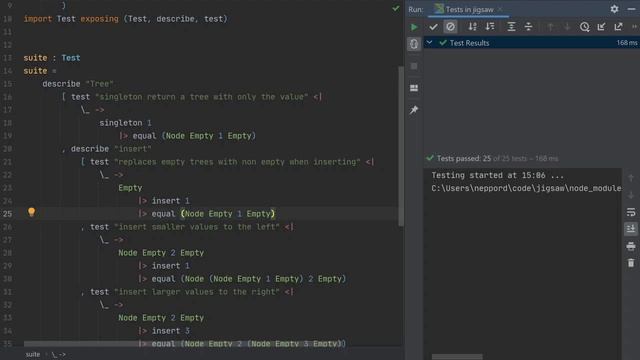Rerun tests with the green play button
Image resolution: width=640 pixels, height=360 pixels.
tap(414, 27)
